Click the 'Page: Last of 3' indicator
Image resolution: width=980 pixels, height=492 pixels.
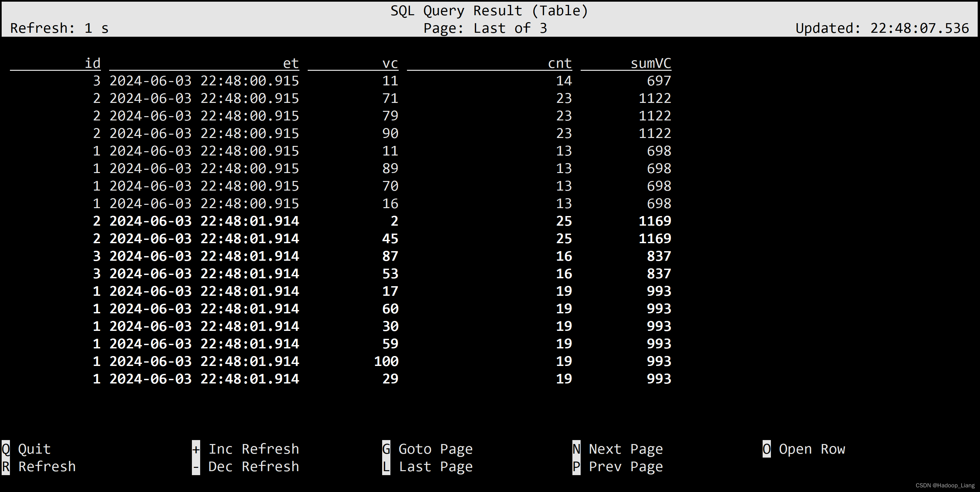(485, 28)
